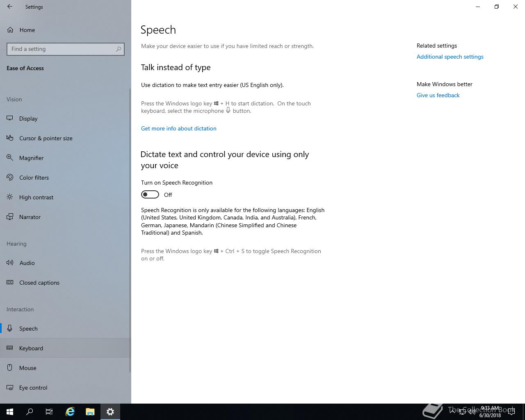Image resolution: width=525 pixels, height=420 pixels.
Task: Click Give us feedback link
Action: click(438, 95)
